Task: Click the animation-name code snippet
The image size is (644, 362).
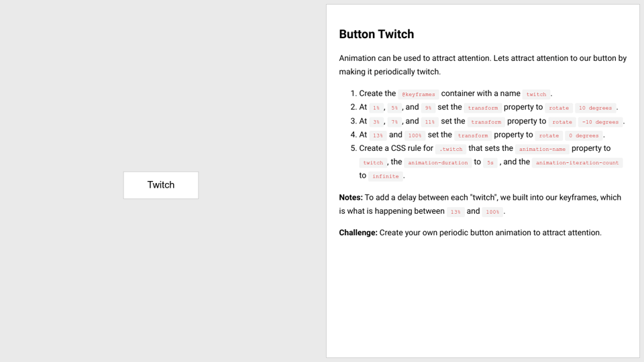Action: click(x=542, y=149)
